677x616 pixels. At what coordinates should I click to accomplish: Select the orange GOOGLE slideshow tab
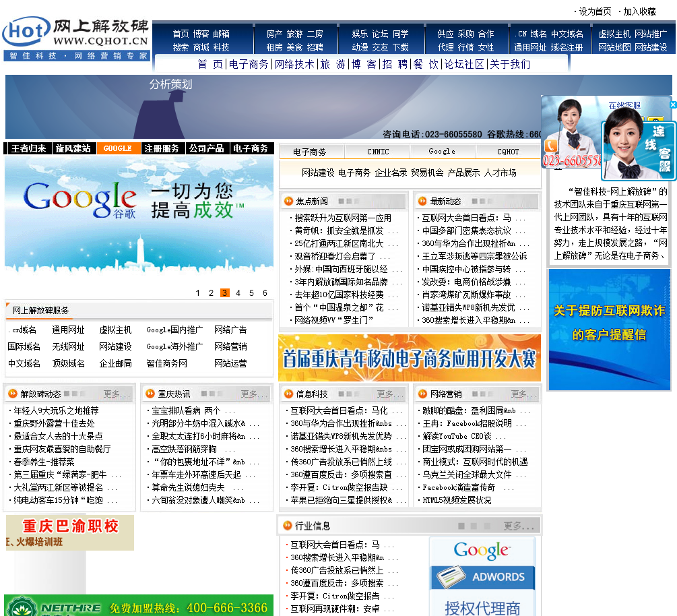coord(119,148)
